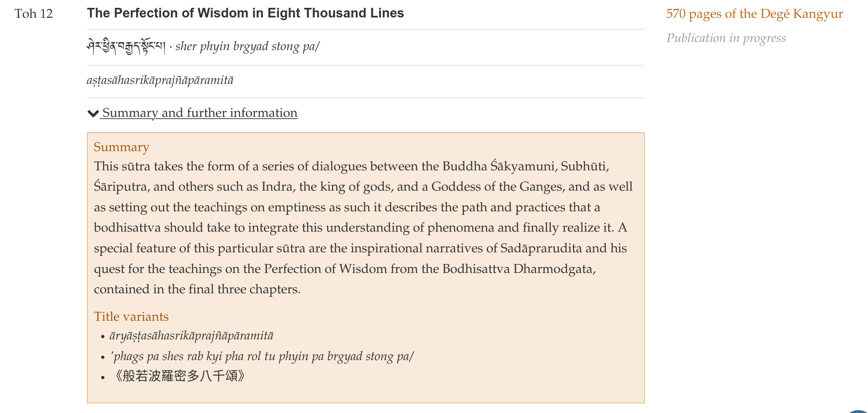Click the name Śāriputra in the summary

(120, 186)
